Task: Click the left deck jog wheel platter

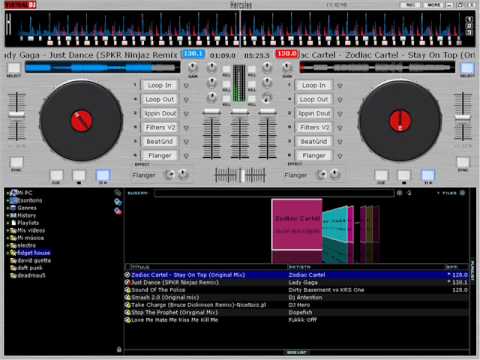Action: (81, 120)
